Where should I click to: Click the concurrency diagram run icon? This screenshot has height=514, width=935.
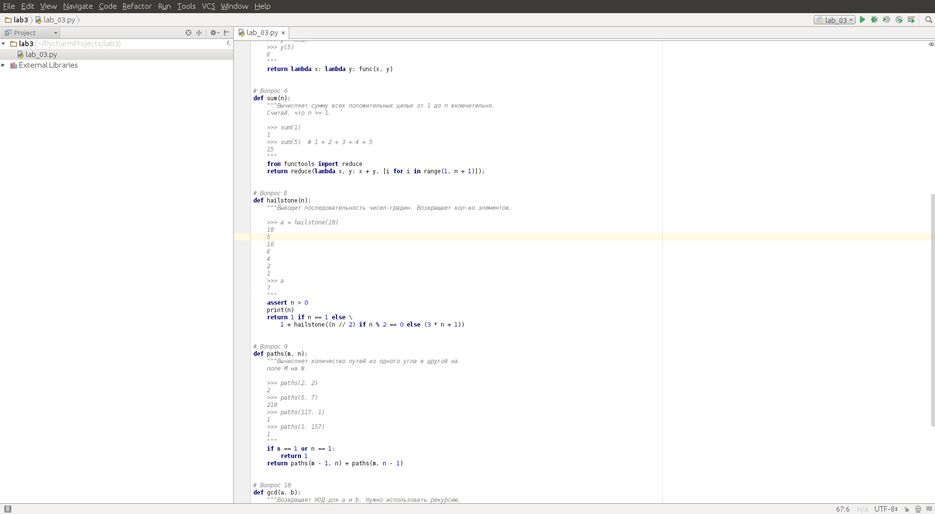(911, 20)
